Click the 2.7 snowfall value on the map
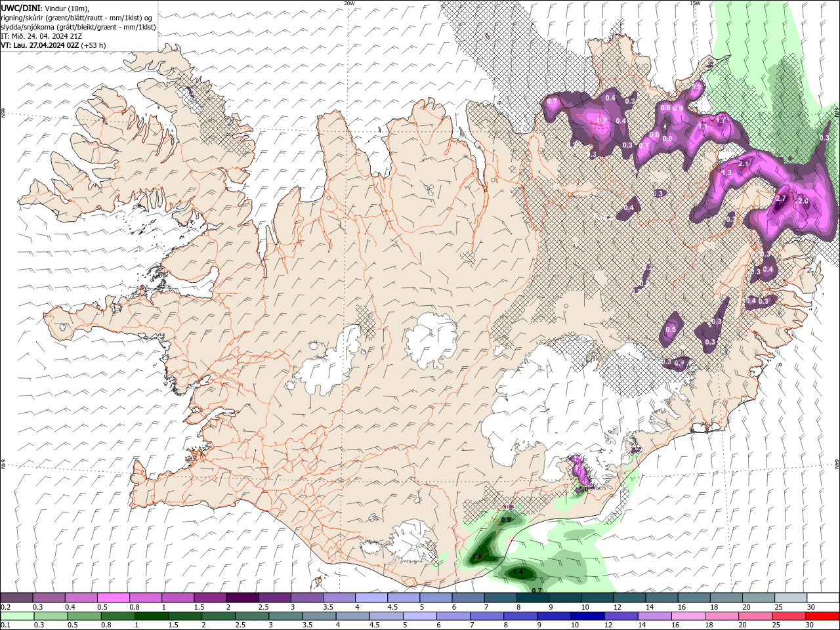The width and height of the screenshot is (840, 630). coord(781,198)
